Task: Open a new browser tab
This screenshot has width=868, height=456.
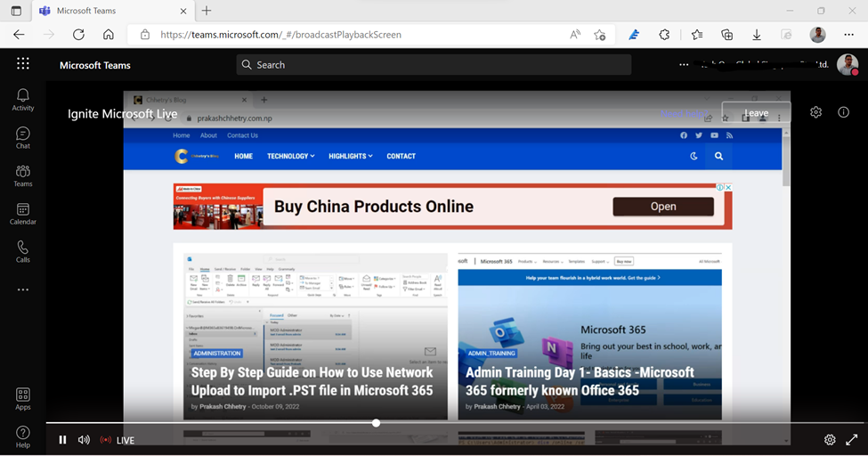Action: coord(207,11)
